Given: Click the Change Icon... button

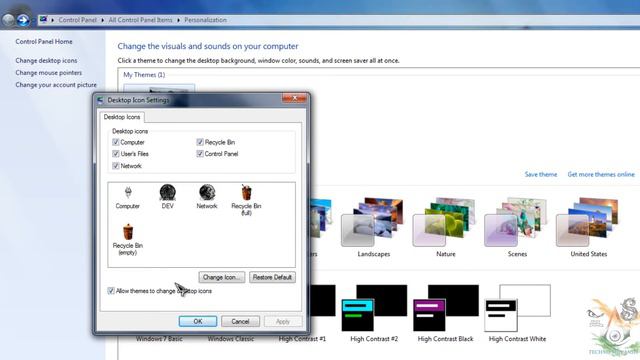Looking at the screenshot, I should pos(222,277).
